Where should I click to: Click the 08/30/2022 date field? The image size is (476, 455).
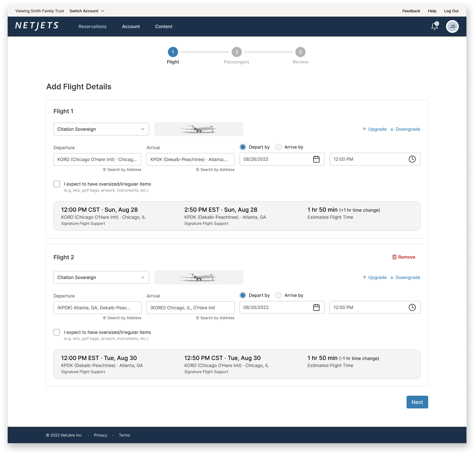click(282, 307)
